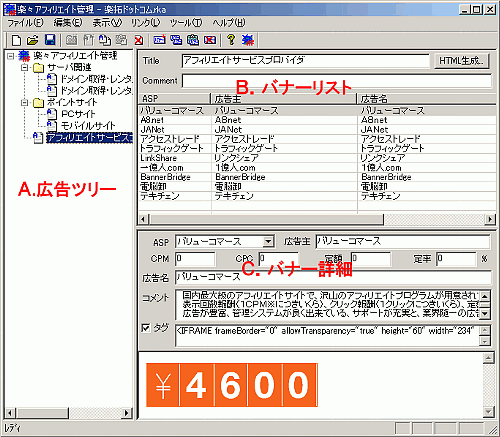Click the 広告主 text field in details
Image resolution: width=500 pixels, height=437 pixels.
(x=403, y=241)
